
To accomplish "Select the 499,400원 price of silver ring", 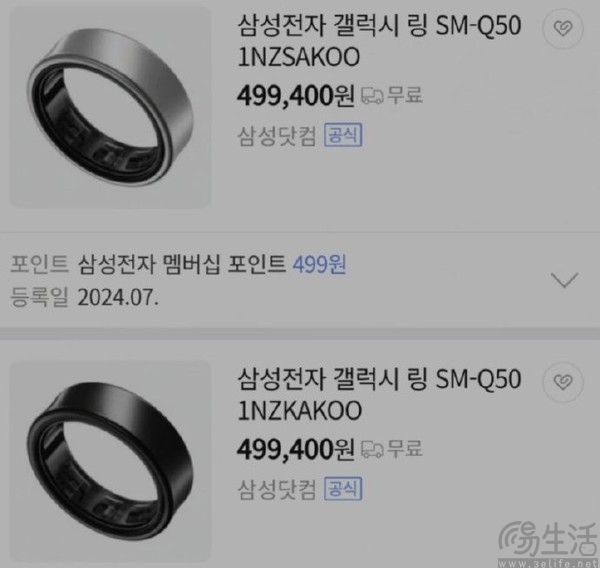I will tap(296, 96).
